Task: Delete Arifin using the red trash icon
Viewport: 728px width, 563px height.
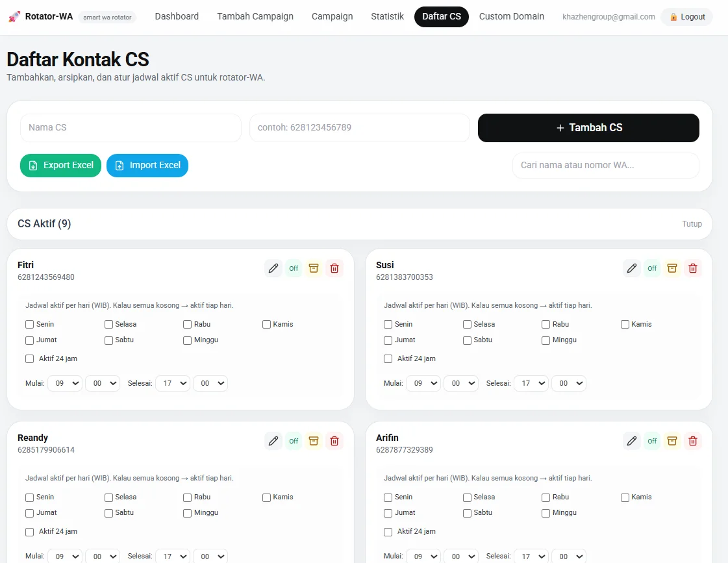Action: [x=693, y=441]
